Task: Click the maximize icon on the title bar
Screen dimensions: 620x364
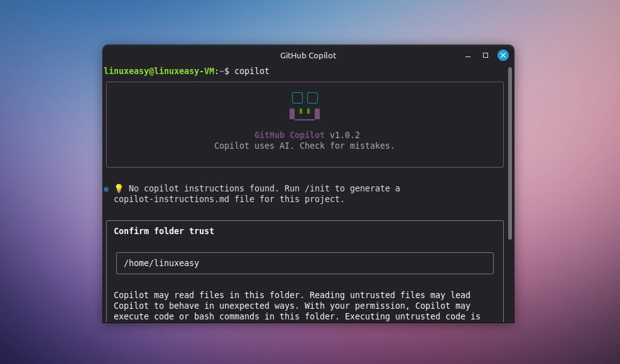Action: pyautogui.click(x=485, y=55)
